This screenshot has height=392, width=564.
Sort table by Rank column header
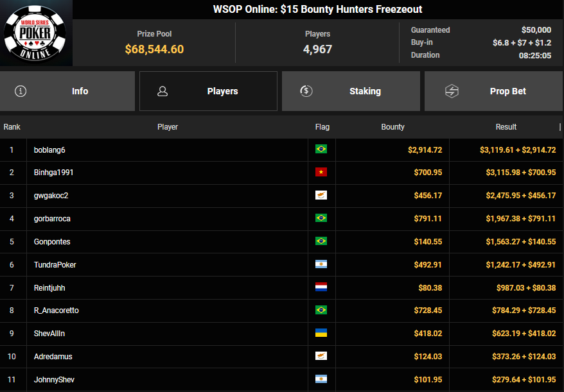click(x=12, y=127)
